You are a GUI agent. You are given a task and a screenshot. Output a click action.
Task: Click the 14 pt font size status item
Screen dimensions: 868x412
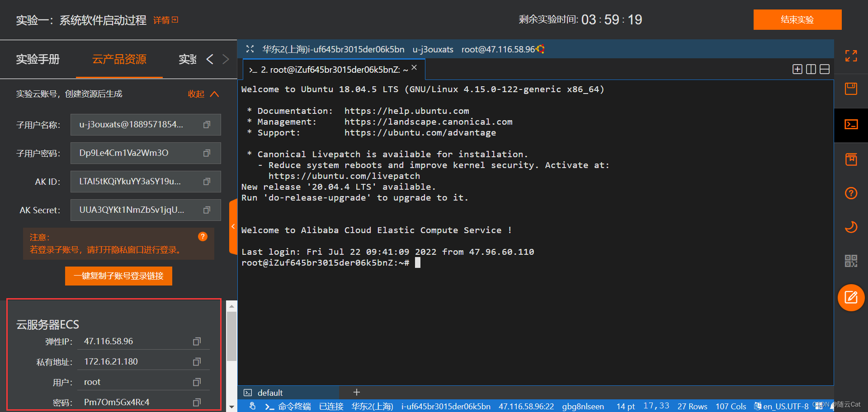click(626, 407)
